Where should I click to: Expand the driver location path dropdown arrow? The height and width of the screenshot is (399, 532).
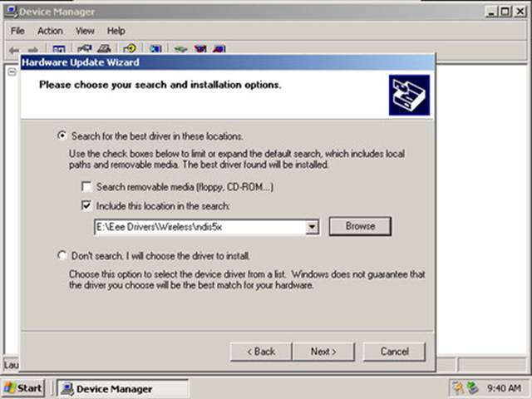313,226
